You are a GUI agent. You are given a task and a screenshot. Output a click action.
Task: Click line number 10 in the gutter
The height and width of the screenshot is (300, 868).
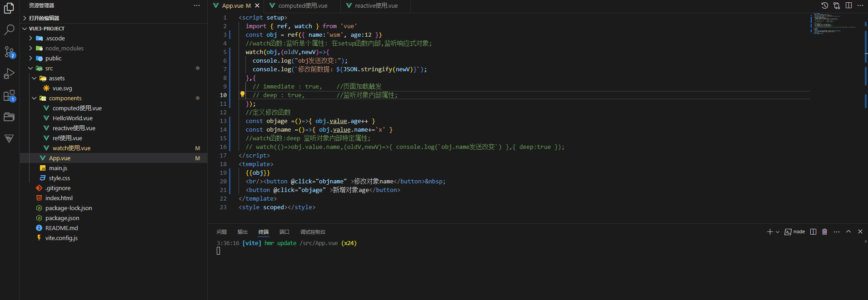tap(223, 95)
